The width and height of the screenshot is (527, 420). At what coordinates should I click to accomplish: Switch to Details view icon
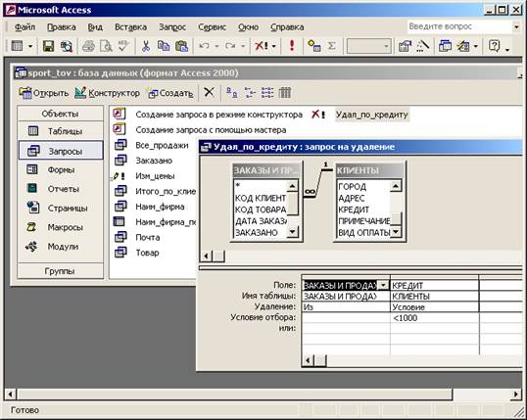[285, 92]
